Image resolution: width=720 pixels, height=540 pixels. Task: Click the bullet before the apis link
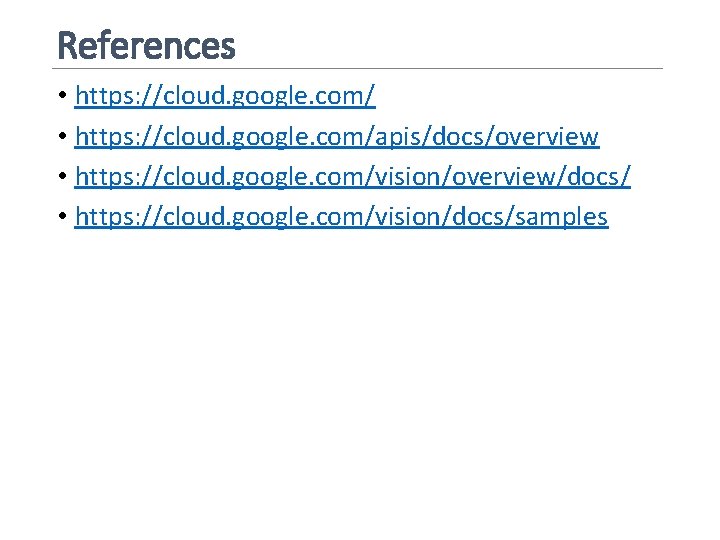[x=62, y=136]
